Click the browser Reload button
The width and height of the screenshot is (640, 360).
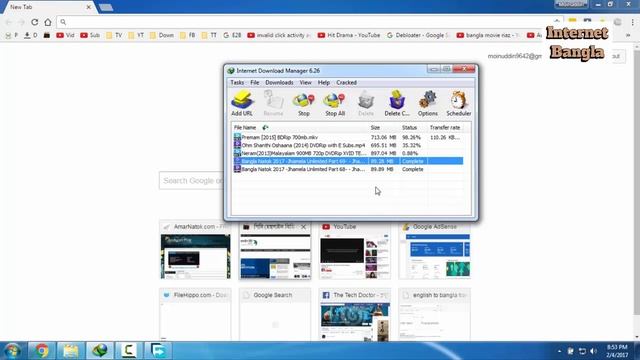click(x=35, y=22)
